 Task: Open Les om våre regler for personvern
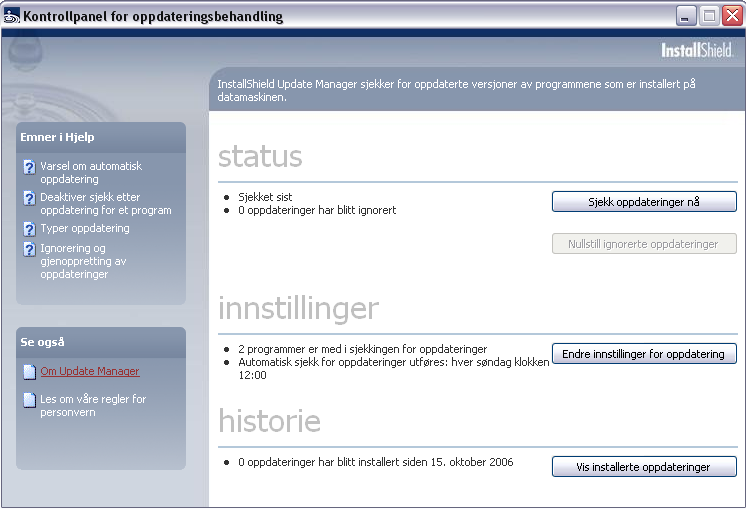click(x=93, y=406)
